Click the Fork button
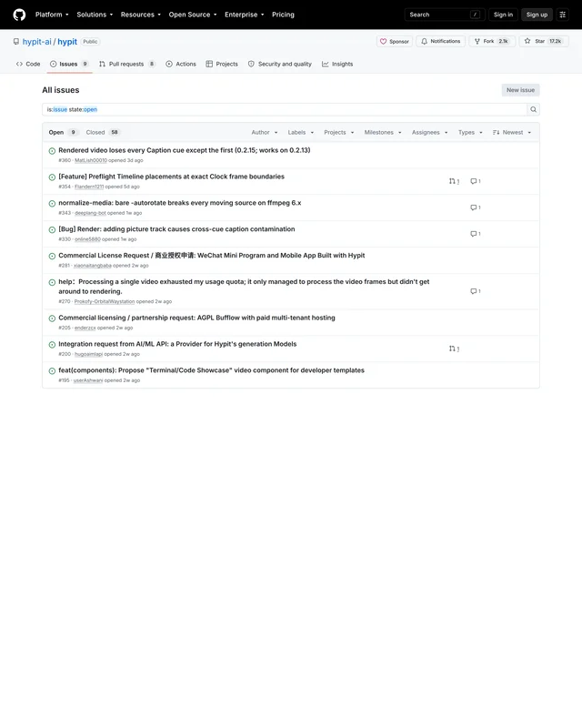Image resolution: width=582 pixels, height=728 pixels. point(492,41)
